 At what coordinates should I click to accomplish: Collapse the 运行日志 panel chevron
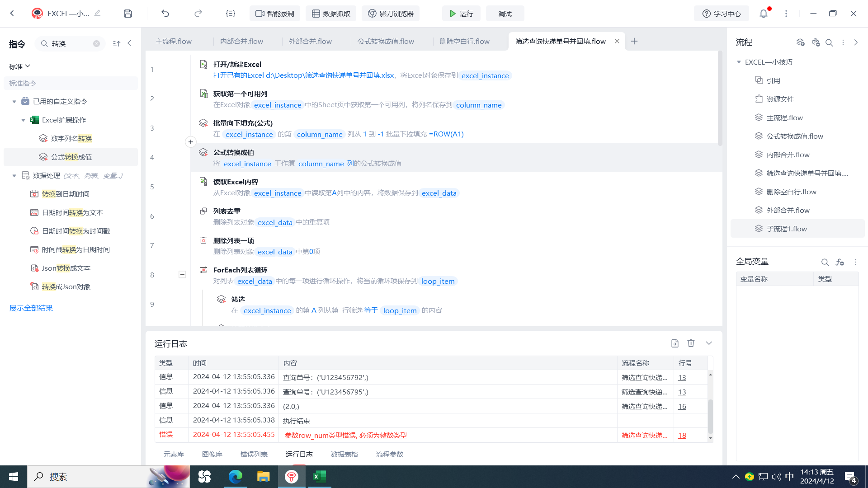709,343
